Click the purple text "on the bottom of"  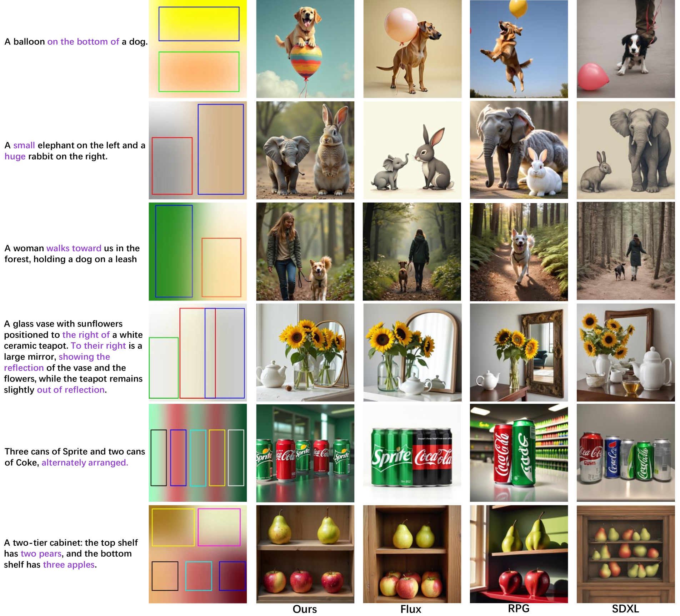pos(83,42)
